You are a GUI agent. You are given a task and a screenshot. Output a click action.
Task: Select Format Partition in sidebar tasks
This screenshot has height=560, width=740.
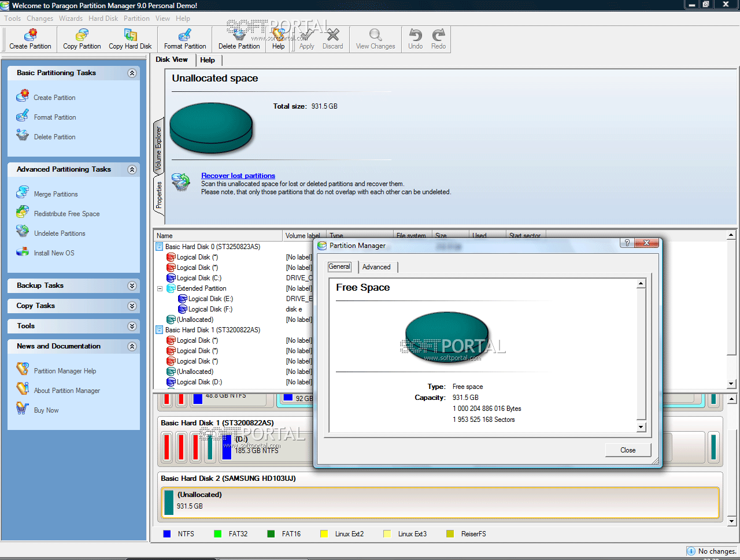(x=55, y=117)
